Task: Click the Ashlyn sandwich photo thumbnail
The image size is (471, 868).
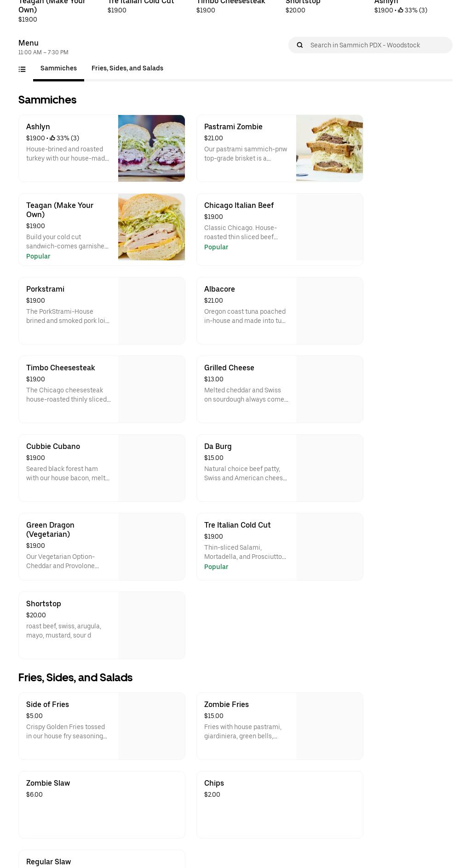Action: (151, 148)
